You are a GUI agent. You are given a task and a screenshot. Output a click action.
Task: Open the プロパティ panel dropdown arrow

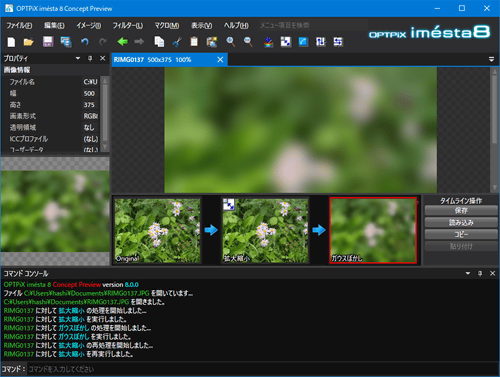pos(78,58)
